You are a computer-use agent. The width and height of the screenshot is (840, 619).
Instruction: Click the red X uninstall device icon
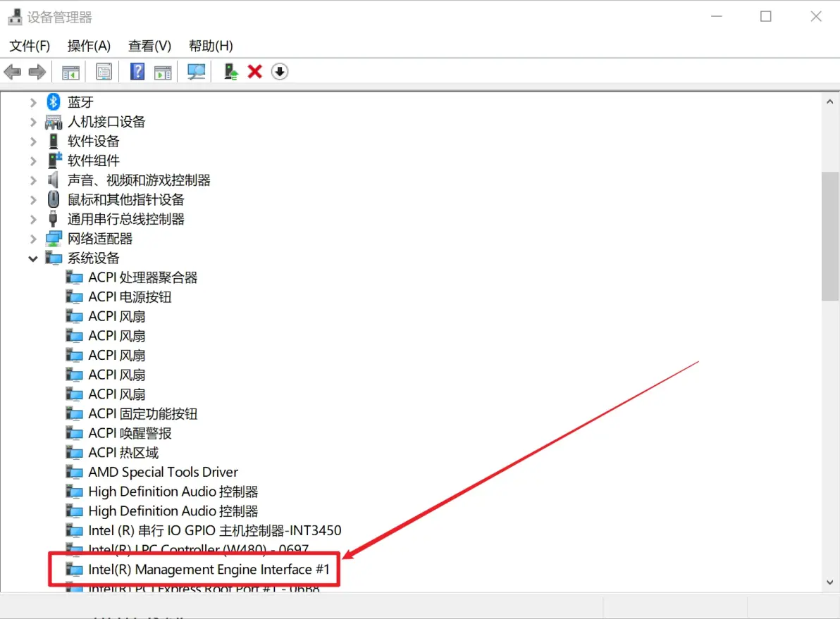click(x=255, y=72)
